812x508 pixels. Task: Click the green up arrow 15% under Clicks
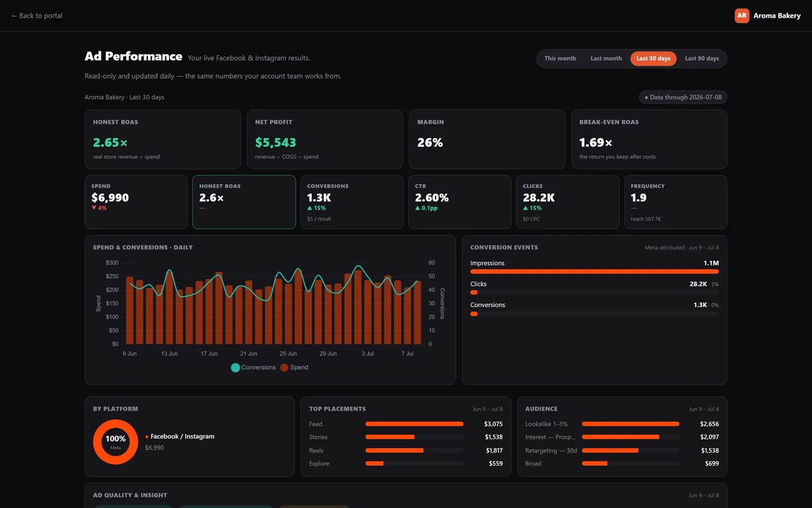[x=532, y=208]
